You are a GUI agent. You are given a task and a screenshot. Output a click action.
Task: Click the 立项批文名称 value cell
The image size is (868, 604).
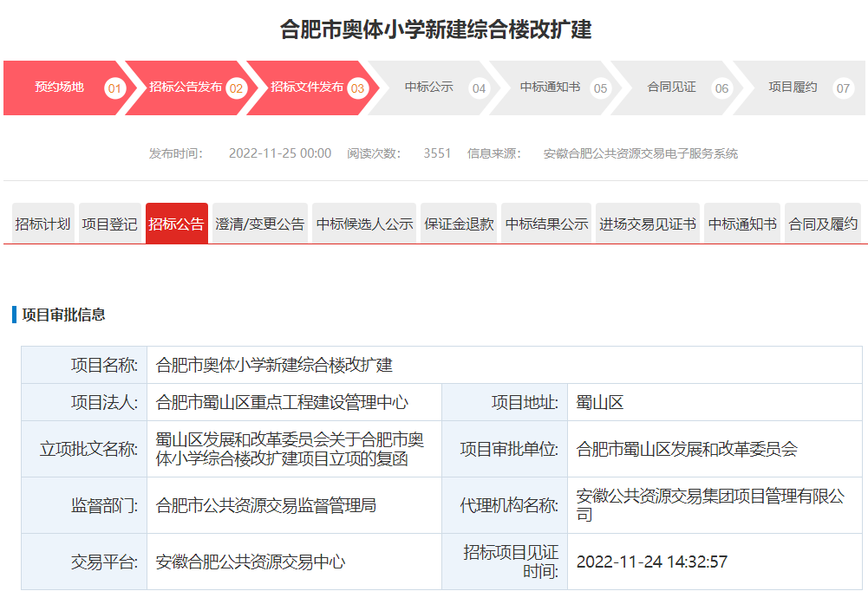(x=294, y=449)
